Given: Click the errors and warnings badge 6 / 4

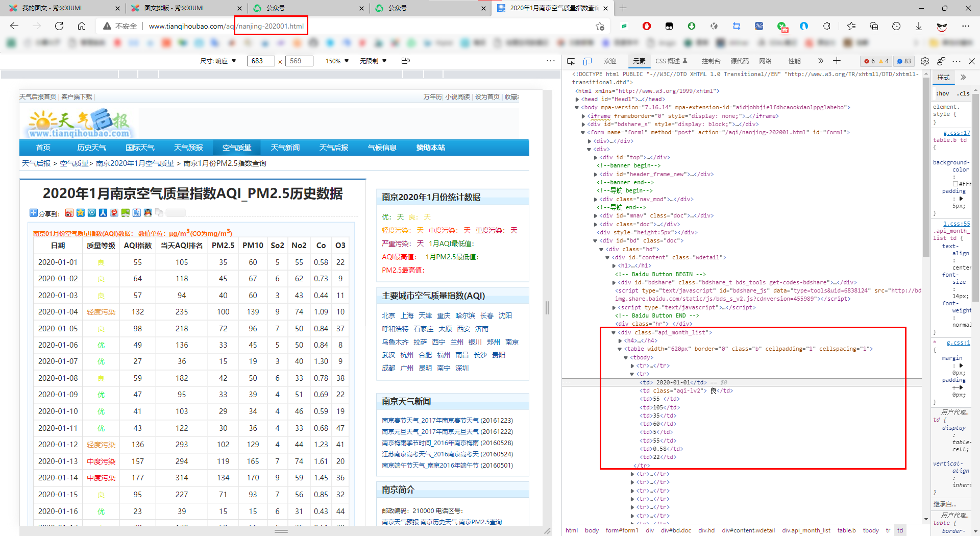Looking at the screenshot, I should (x=876, y=61).
